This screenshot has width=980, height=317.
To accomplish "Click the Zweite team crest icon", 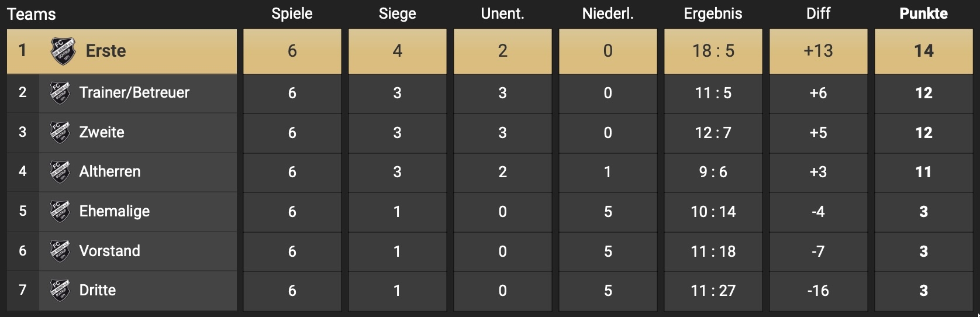I will point(60,132).
